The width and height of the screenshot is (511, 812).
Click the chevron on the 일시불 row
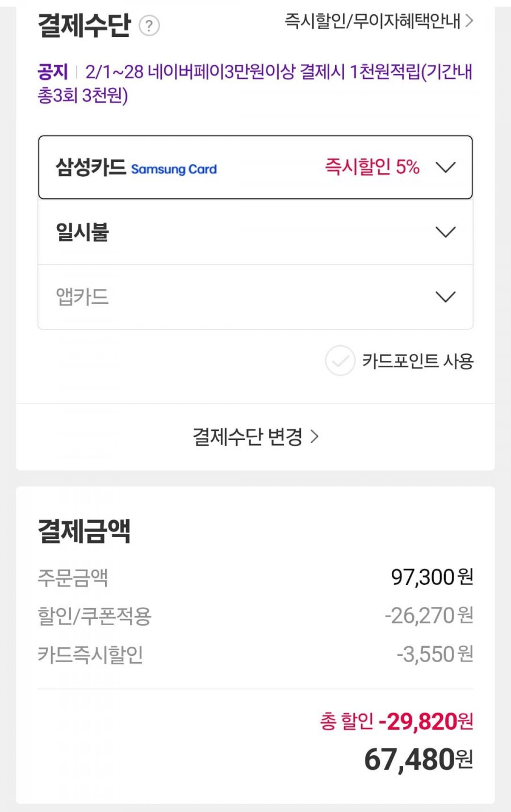click(445, 232)
